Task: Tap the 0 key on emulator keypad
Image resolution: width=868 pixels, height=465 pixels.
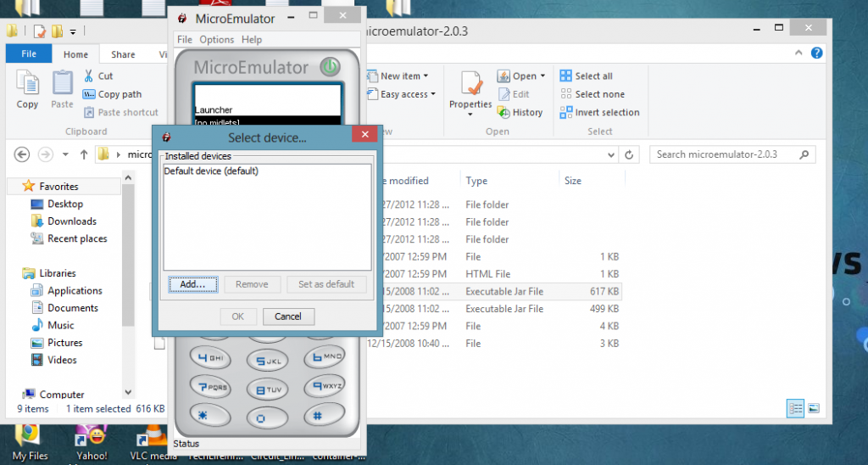Action: pos(268,418)
